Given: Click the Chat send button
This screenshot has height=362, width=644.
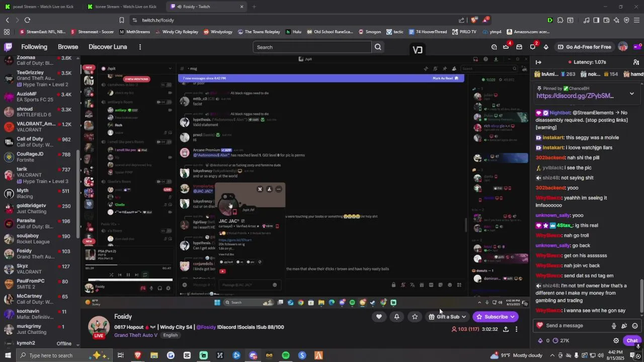Looking at the screenshot, I should 632,340.
